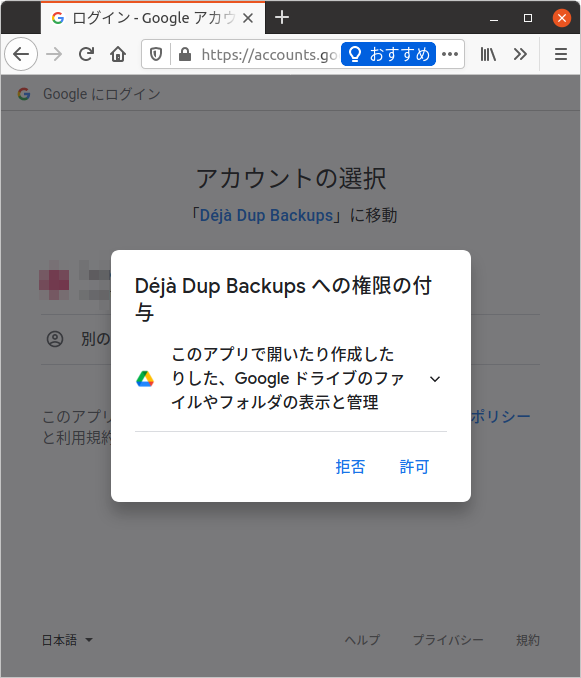Screen dimensions: 581x678
Task: Click the padlock site security icon
Action: point(185,54)
